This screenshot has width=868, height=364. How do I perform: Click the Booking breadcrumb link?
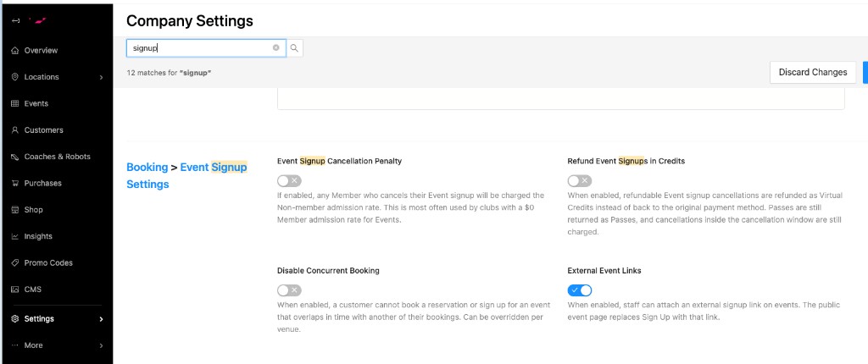click(x=147, y=167)
